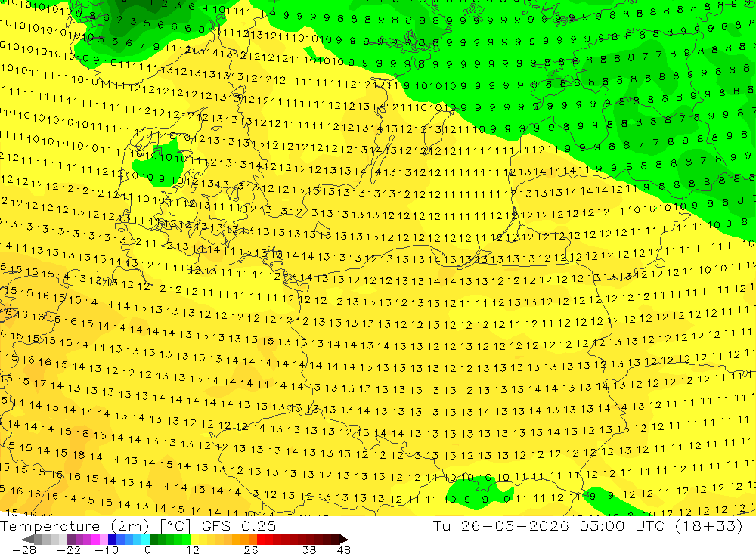Viewport: 756px width, 554px height.
Task: Click the '(18+33)' forecast run text
Action: coord(709,526)
